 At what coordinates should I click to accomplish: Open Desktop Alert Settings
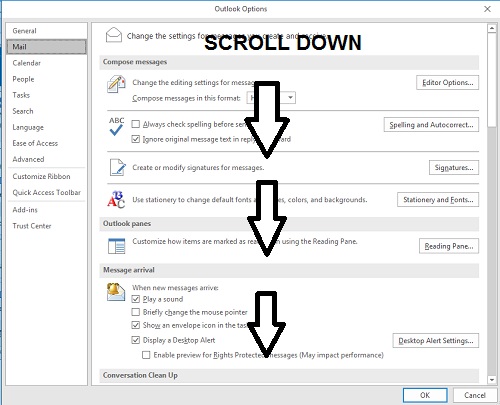[x=436, y=340]
